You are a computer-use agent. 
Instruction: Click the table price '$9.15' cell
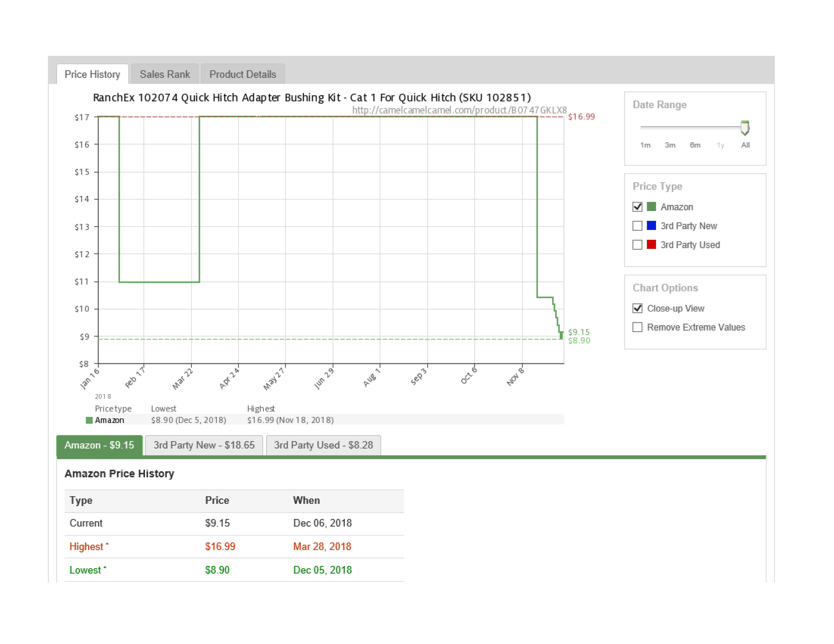pyautogui.click(x=217, y=523)
